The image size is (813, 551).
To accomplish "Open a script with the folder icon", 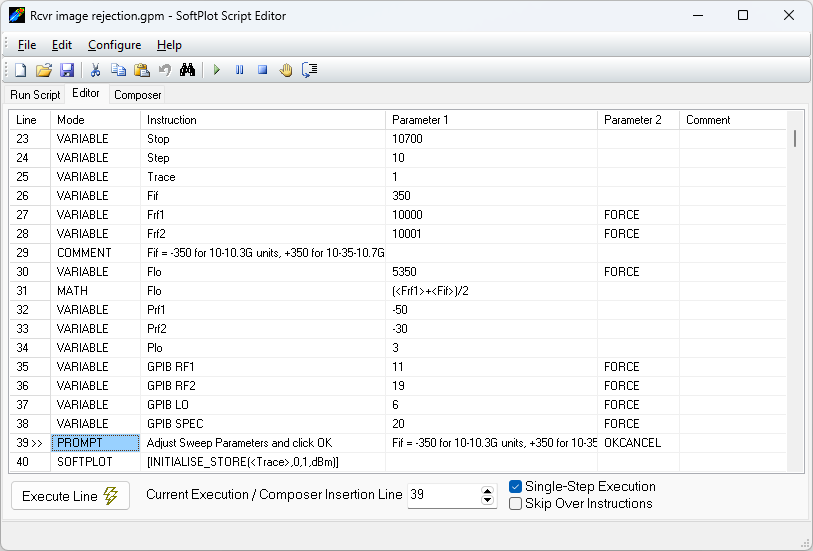I will (43, 70).
